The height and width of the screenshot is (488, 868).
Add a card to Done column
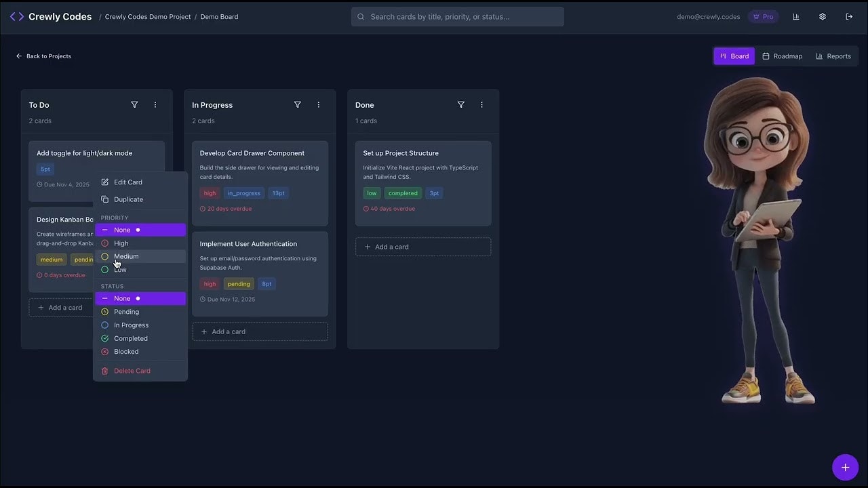[423, 247]
